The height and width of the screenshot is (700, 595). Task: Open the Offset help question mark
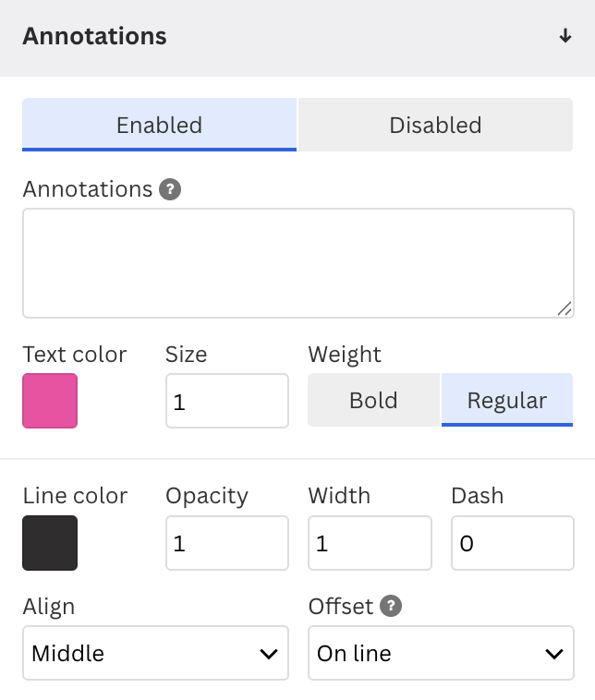tap(391, 606)
